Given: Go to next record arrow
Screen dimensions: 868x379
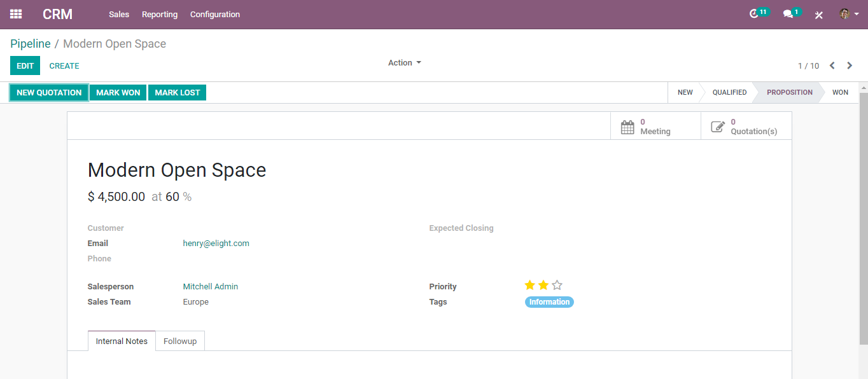Looking at the screenshot, I should (x=850, y=65).
